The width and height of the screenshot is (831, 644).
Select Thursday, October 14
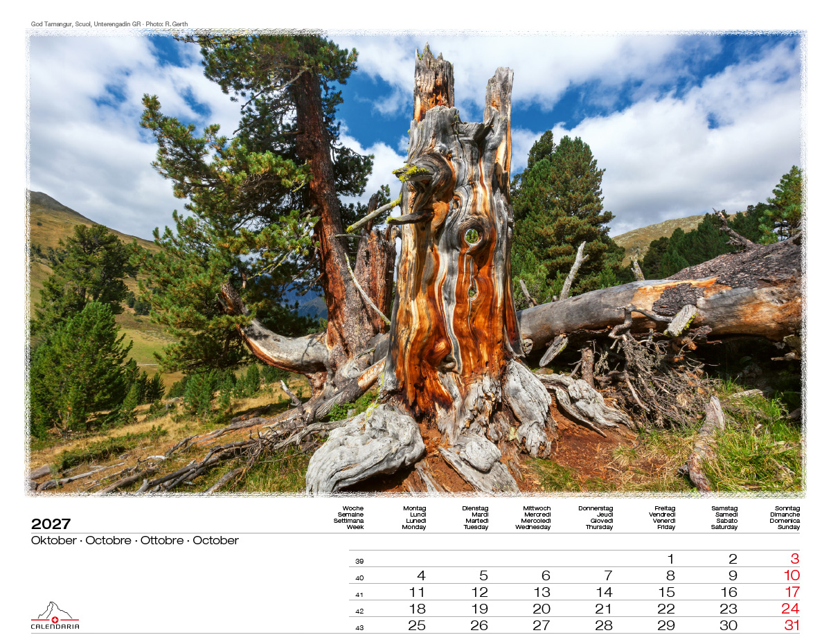click(604, 592)
